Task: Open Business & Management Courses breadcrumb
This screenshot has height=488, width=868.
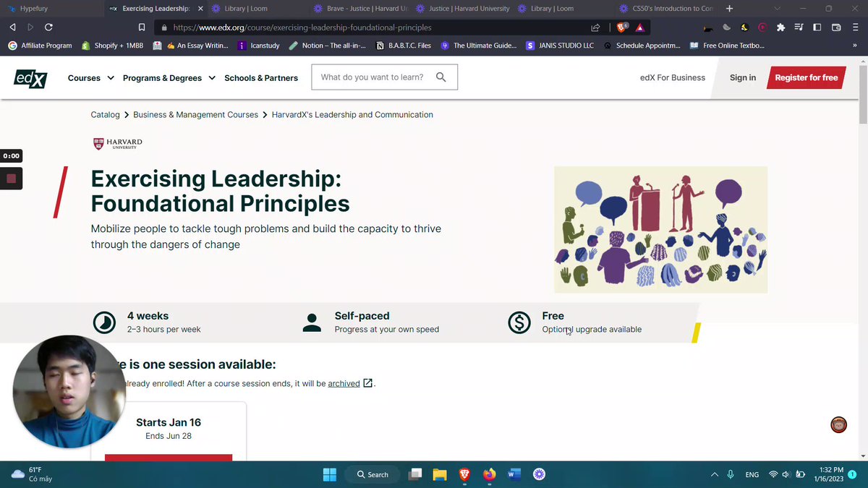Action: (x=195, y=114)
